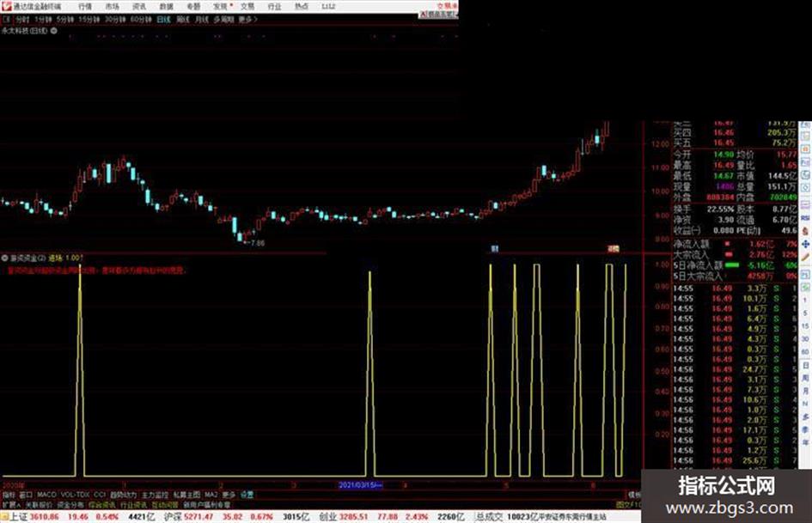Image resolution: width=812 pixels, height=523 pixels.
Task: Open the 行业 menu
Action: point(274,6)
